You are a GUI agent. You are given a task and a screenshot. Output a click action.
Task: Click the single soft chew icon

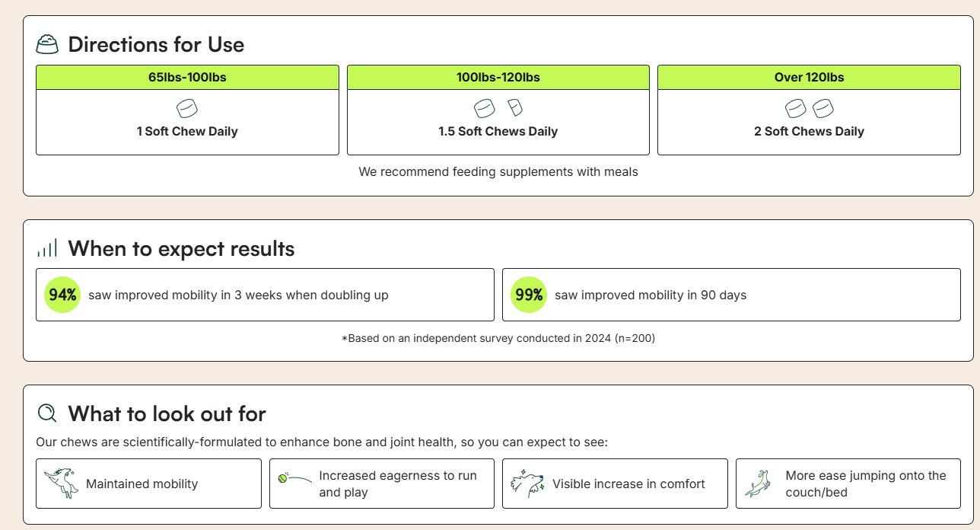(187, 108)
